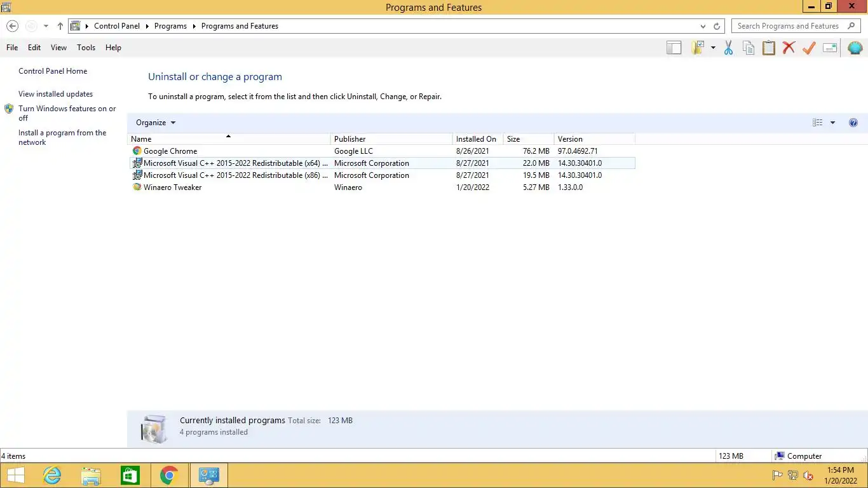Image resolution: width=868 pixels, height=488 pixels.
Task: Select the Google Chrome icon in the list
Action: coord(137,151)
